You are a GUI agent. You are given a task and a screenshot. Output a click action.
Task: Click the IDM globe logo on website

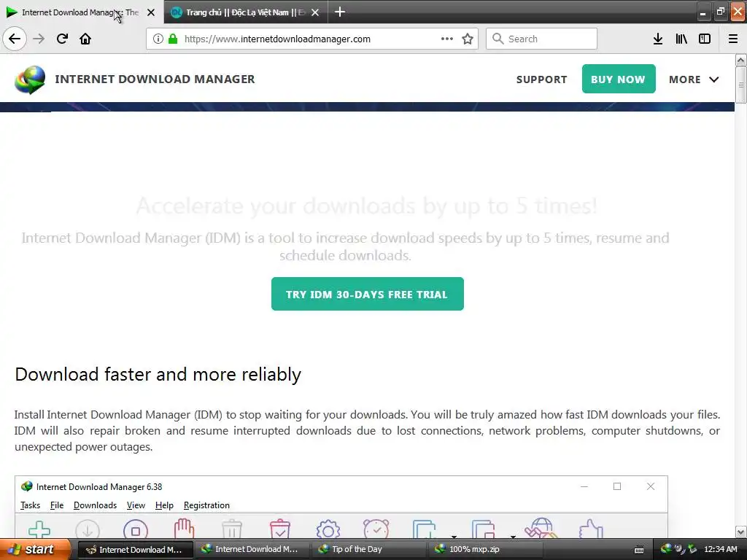[30, 79]
